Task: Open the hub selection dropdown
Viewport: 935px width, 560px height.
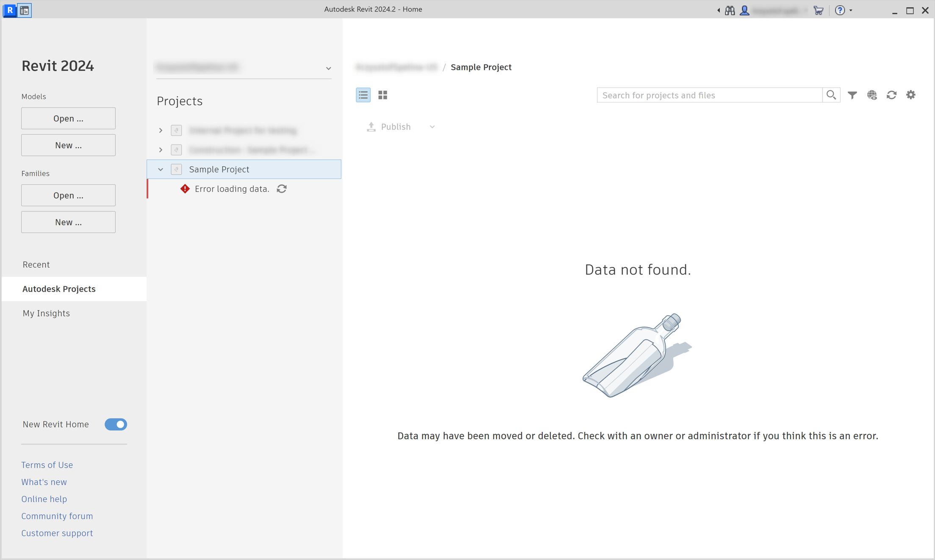Action: [x=328, y=68]
